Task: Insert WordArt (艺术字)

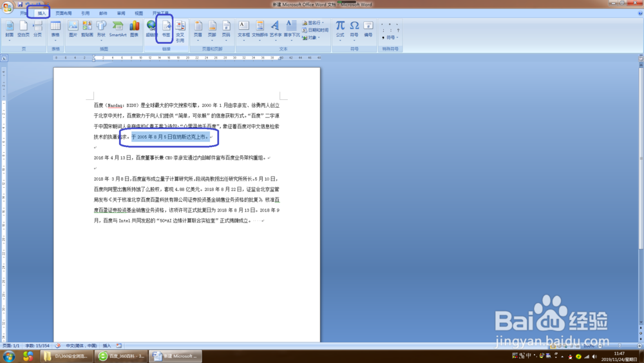Action: [276, 30]
